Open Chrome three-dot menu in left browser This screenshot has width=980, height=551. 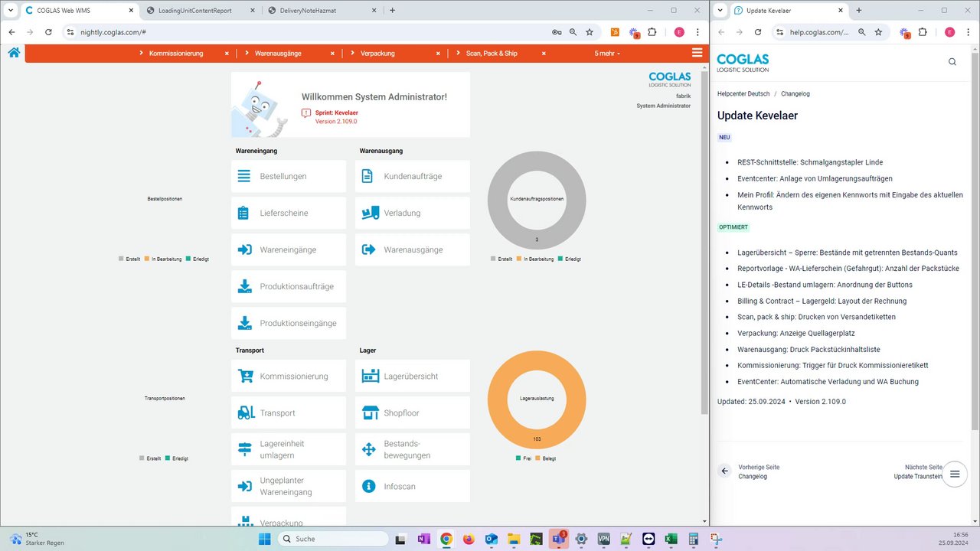tap(697, 32)
